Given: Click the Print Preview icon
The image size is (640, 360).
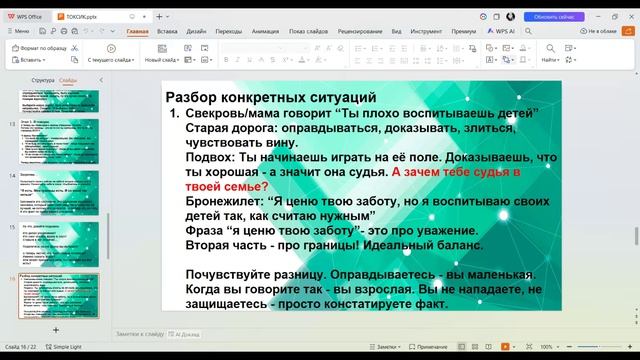Looking at the screenshot, I should [x=75, y=31].
